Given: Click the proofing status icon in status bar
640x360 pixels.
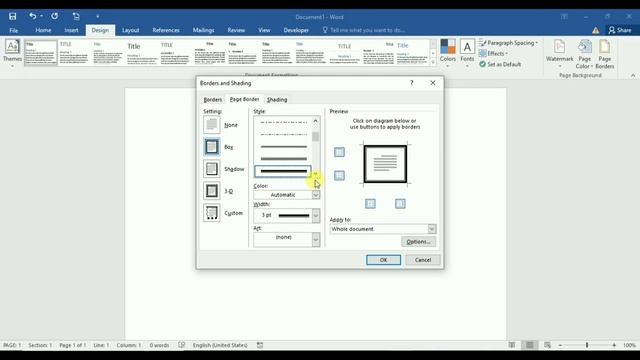Looking at the screenshot, I should [182, 345].
